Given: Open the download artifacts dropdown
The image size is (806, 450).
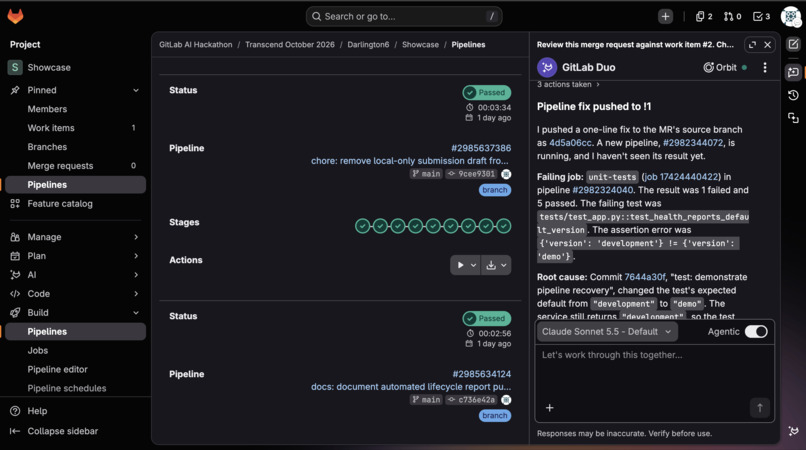Looking at the screenshot, I should (496, 265).
